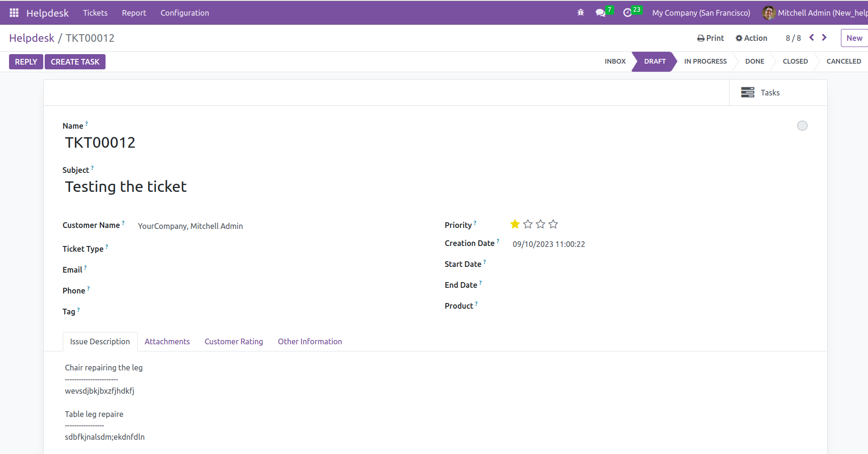The height and width of the screenshot is (454, 868).
Task: Open the conversations chat icon
Action: tap(601, 13)
